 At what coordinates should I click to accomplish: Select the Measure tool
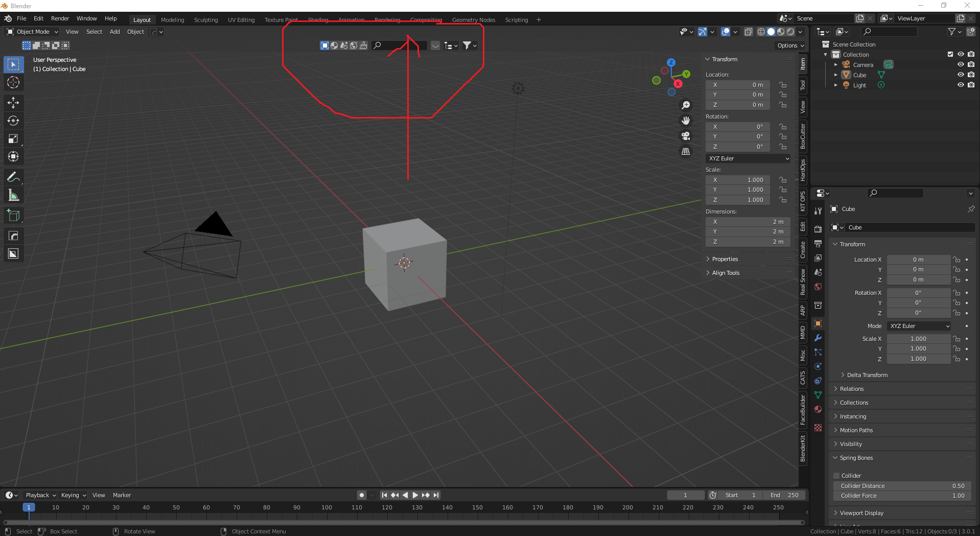[x=13, y=195]
